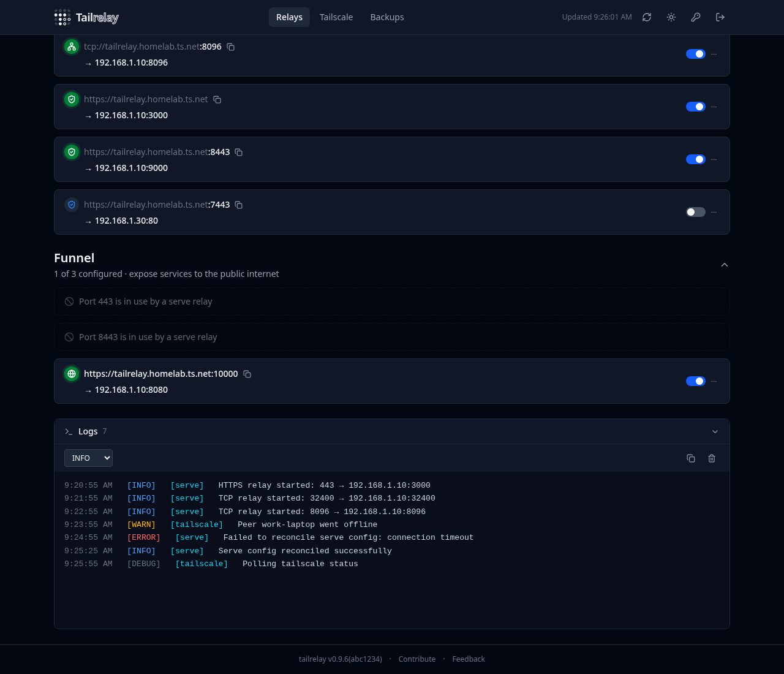The width and height of the screenshot is (784, 674).
Task: Click 'Port 443 is in use' slot
Action: (x=392, y=301)
